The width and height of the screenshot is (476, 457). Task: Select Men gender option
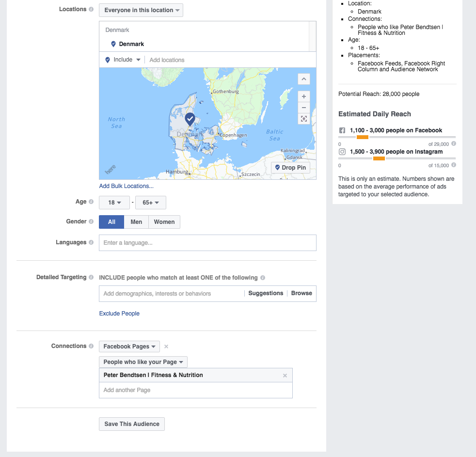coord(136,222)
